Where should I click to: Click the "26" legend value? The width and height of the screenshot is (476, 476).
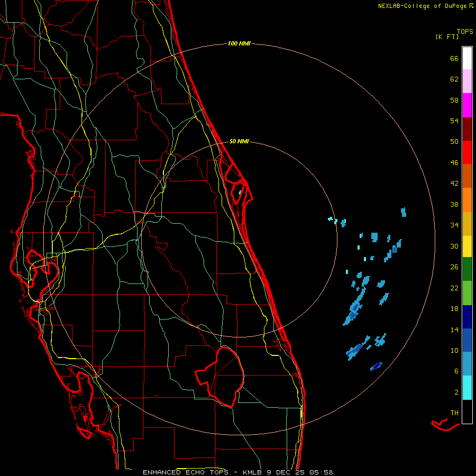[x=454, y=267]
